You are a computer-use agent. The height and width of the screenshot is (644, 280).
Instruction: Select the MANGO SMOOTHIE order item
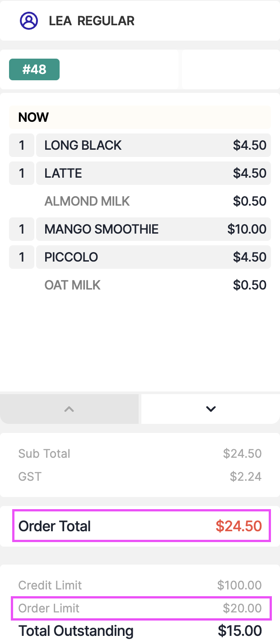154,229
